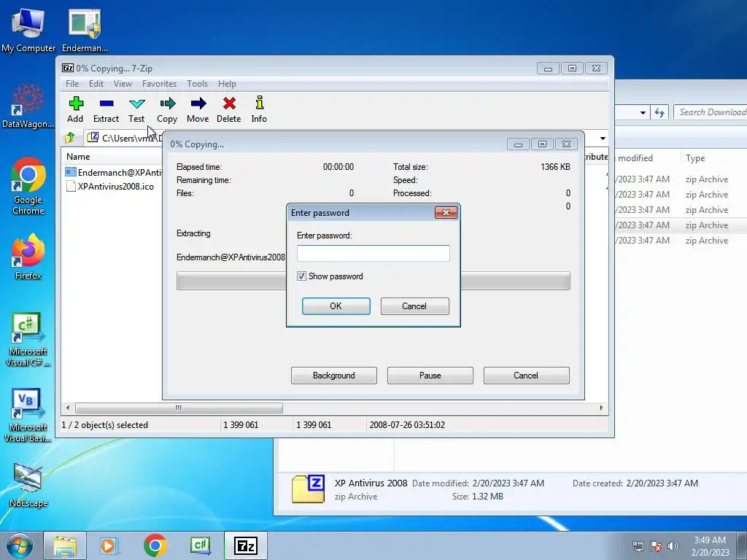Select the Endermanch@XPAntivirus file row

point(113,172)
